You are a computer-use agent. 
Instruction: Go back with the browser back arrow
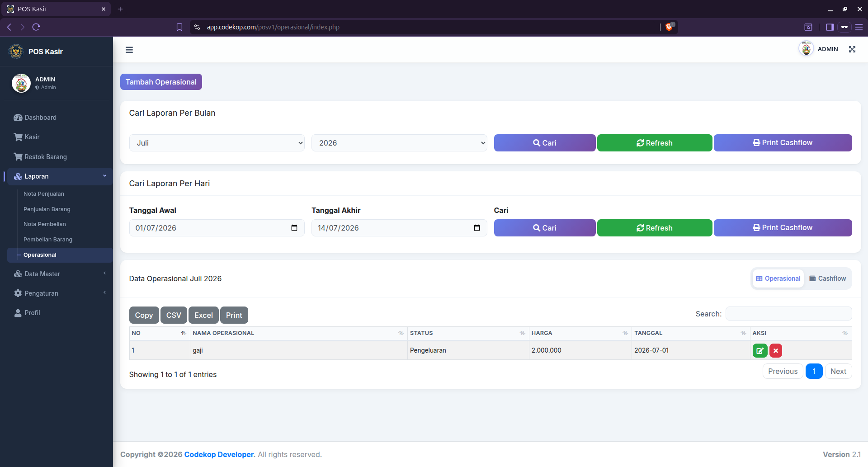(9, 27)
